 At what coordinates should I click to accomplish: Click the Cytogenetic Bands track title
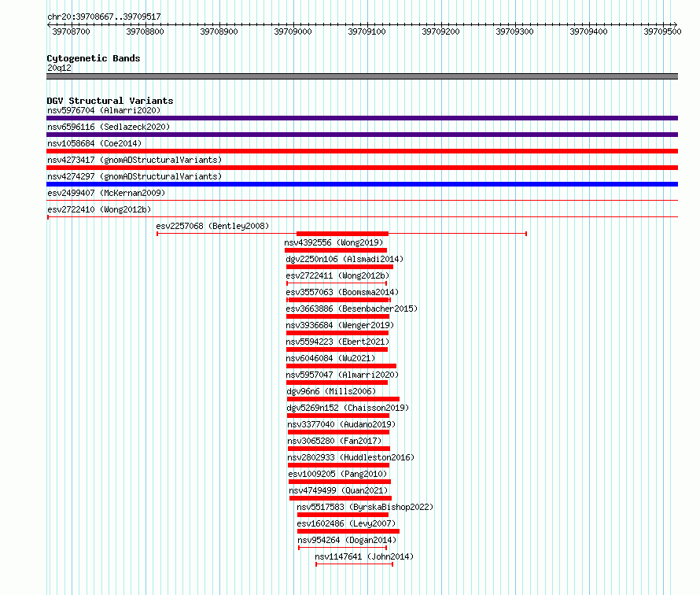[94, 58]
